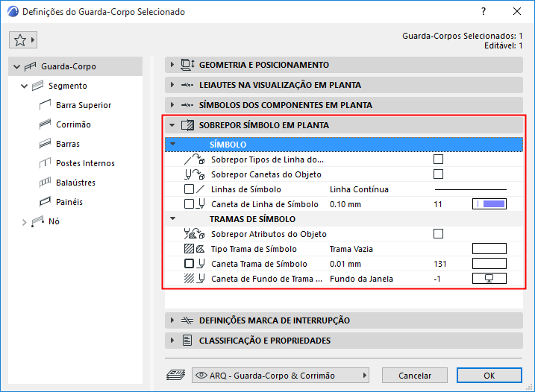Click the Segmento icon in tree

(x=37, y=86)
